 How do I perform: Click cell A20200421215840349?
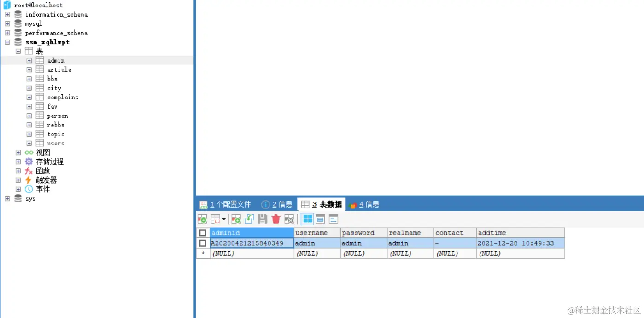(252, 243)
